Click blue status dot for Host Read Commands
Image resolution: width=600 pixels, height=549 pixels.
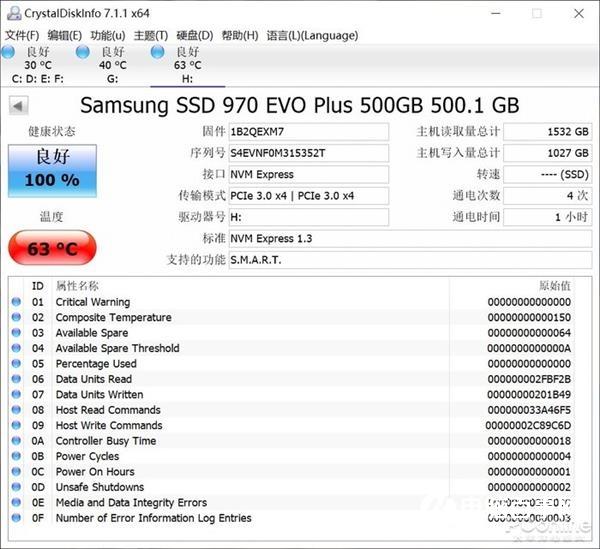[x=16, y=410]
